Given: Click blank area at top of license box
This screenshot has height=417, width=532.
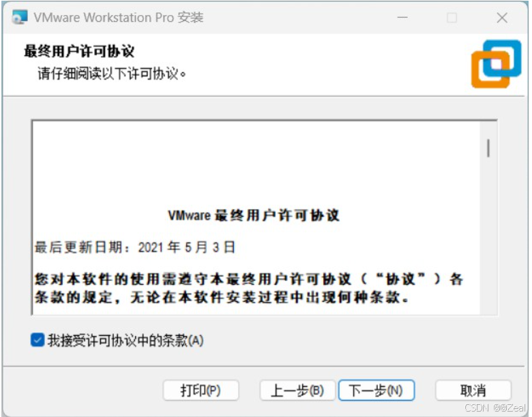Looking at the screenshot, I should 256,163.
